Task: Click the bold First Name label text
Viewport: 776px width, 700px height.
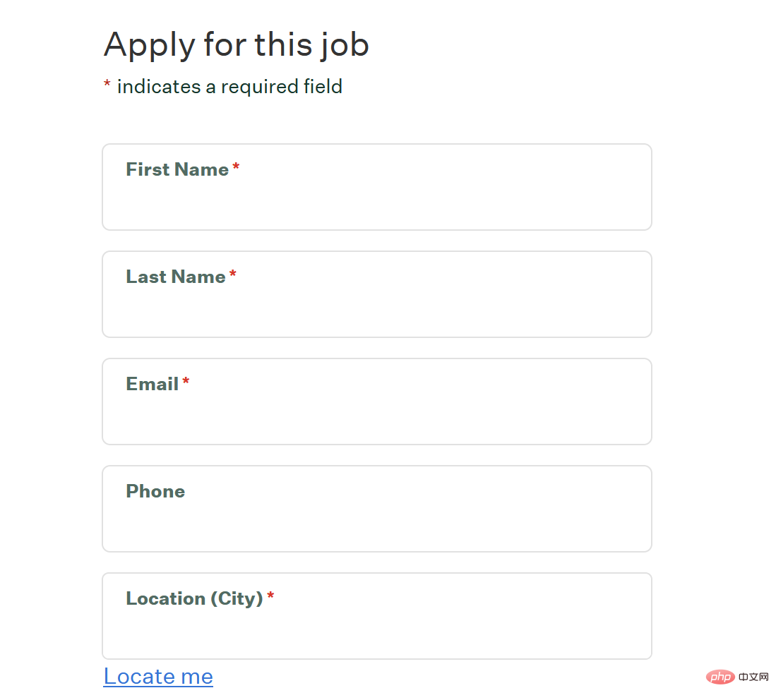Action: click(177, 169)
